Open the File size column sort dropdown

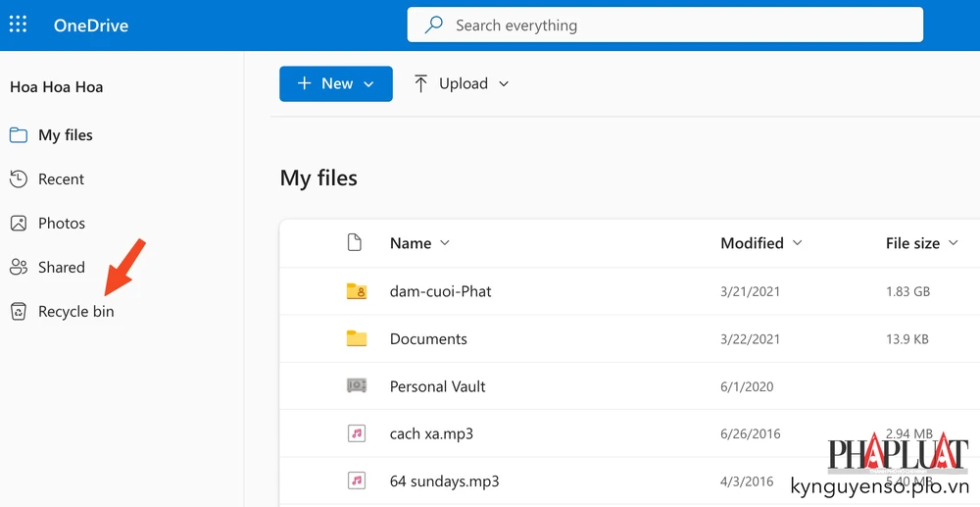[x=954, y=242]
